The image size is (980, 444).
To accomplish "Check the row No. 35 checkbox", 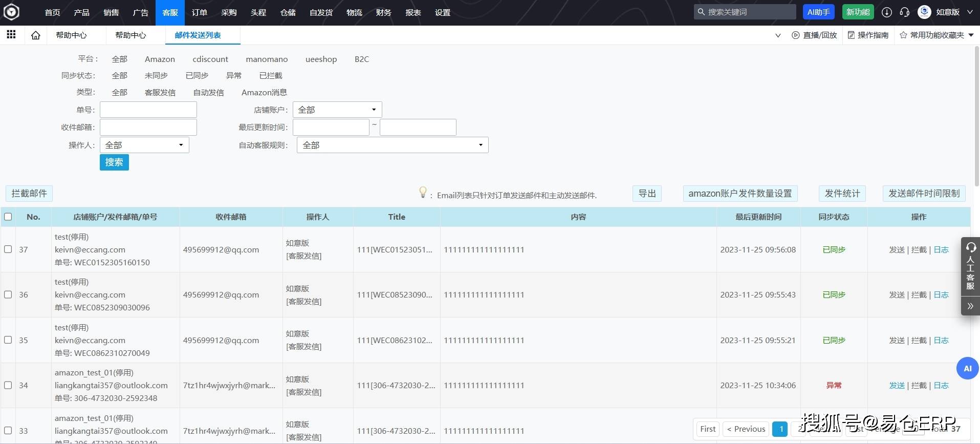I will [x=8, y=340].
